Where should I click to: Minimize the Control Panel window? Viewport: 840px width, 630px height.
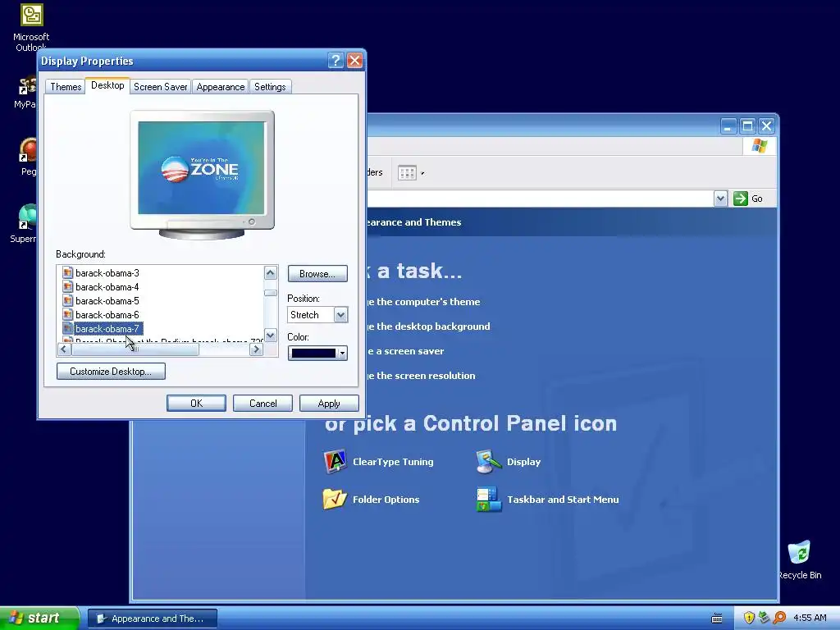coord(728,126)
